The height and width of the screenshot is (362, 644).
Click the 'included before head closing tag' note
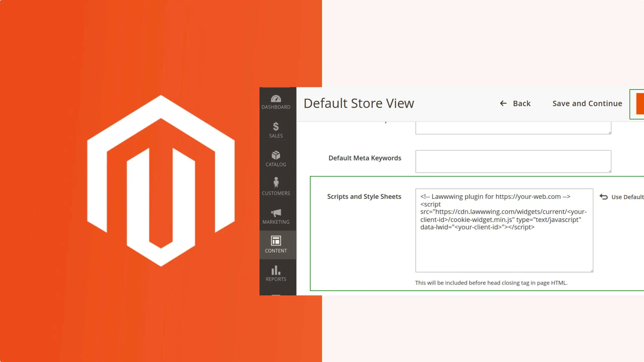point(491,283)
